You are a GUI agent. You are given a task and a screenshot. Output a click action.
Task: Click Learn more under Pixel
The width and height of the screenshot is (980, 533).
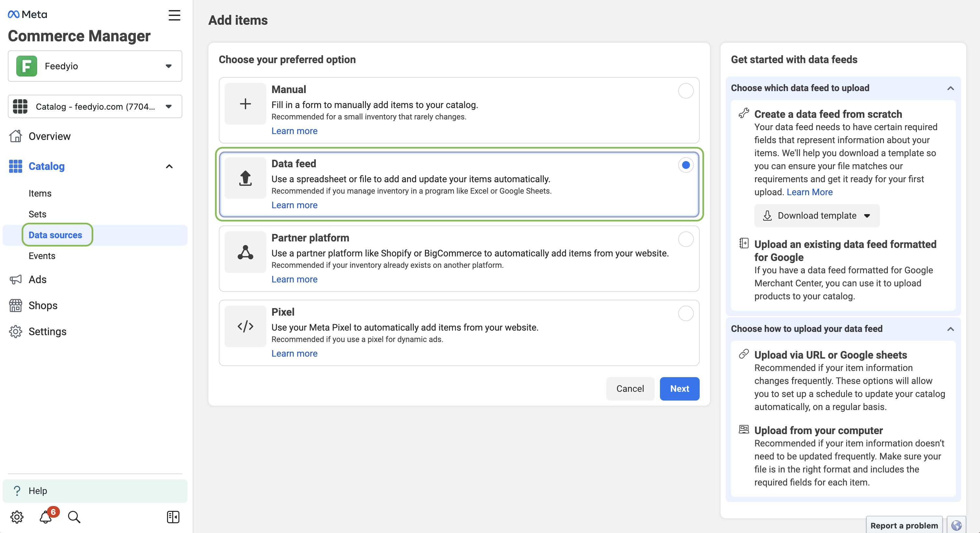(294, 353)
